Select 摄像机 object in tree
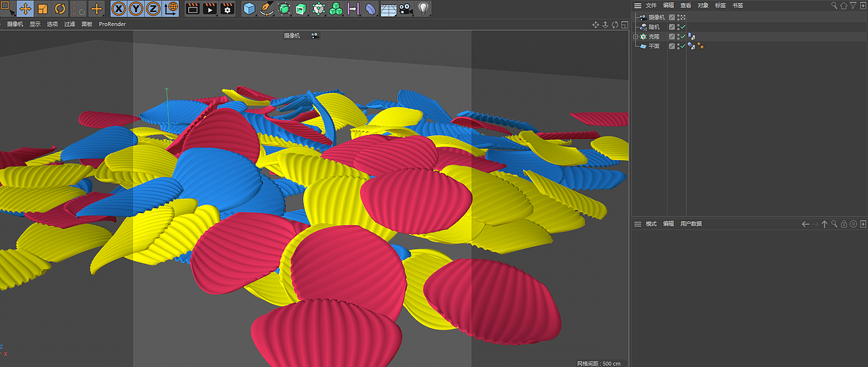 (x=656, y=17)
